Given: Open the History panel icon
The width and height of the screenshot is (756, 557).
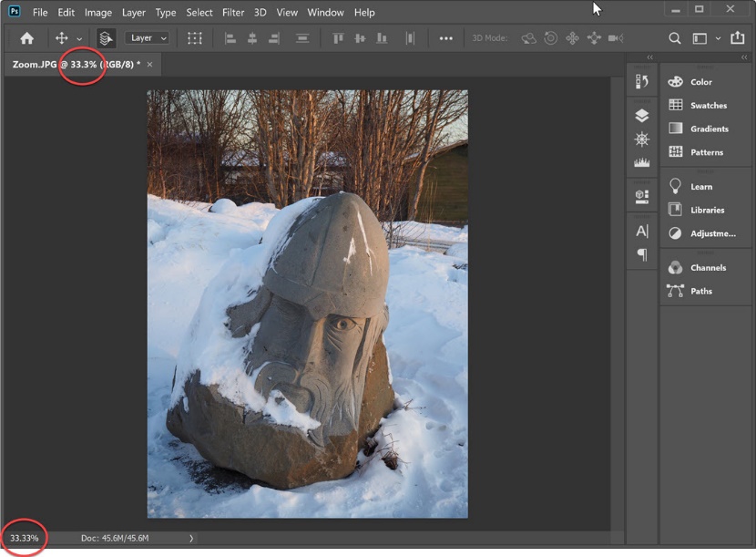Looking at the screenshot, I should tap(642, 81).
